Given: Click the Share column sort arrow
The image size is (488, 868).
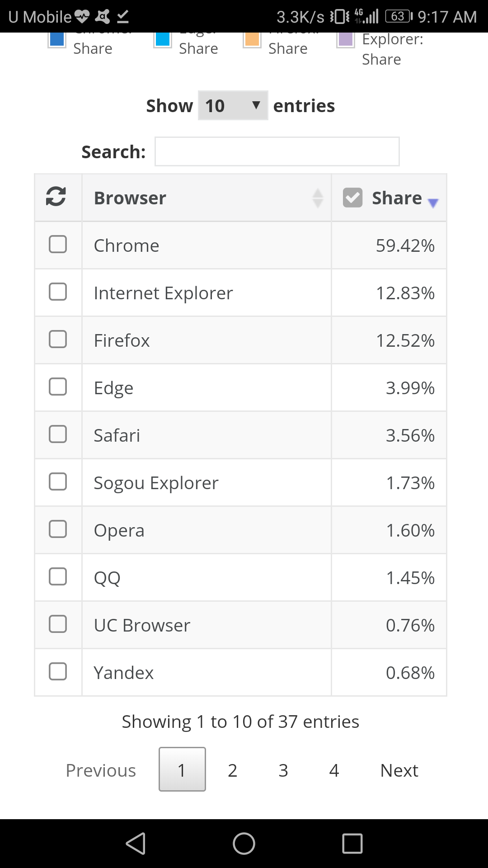Looking at the screenshot, I should (433, 203).
